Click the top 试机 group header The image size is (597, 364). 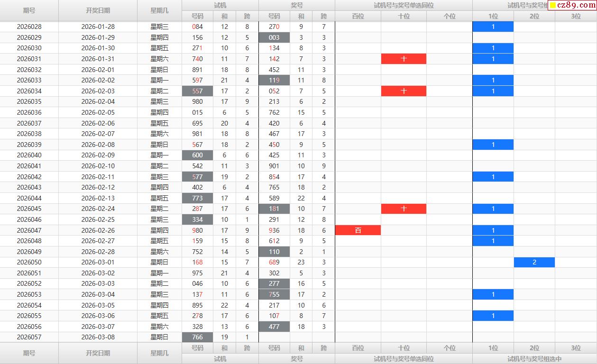220,5
